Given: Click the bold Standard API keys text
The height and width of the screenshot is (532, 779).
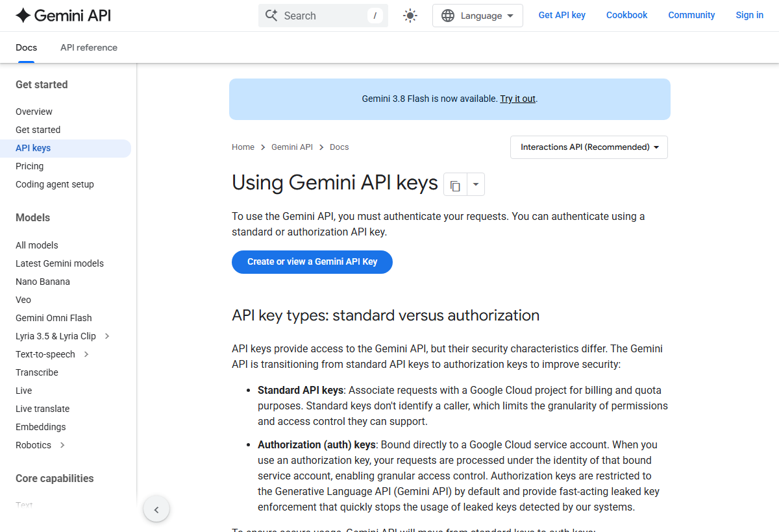Looking at the screenshot, I should click(x=301, y=390).
